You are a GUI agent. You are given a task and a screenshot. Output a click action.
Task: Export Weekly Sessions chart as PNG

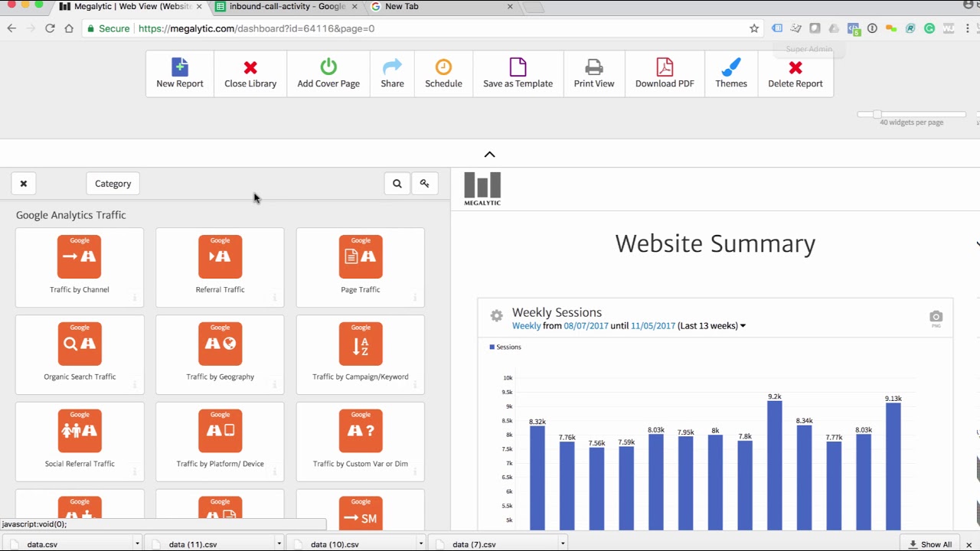(936, 318)
